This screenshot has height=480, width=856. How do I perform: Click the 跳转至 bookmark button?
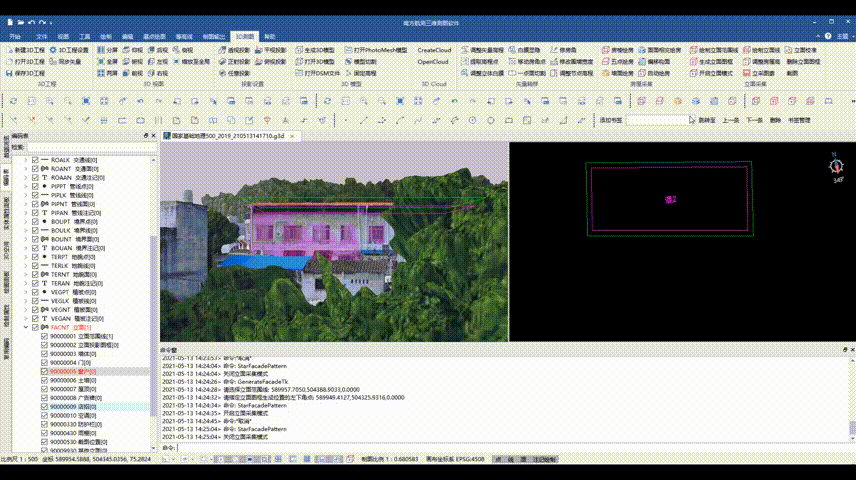(x=707, y=120)
